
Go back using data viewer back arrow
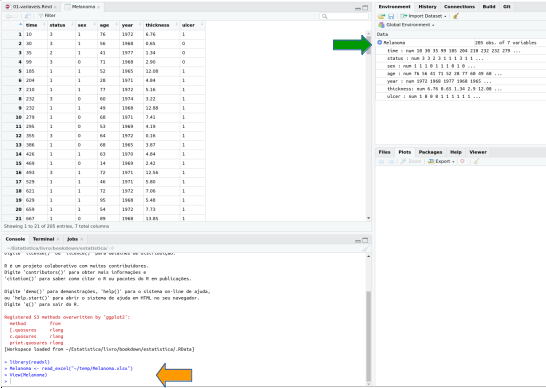coord(8,16)
